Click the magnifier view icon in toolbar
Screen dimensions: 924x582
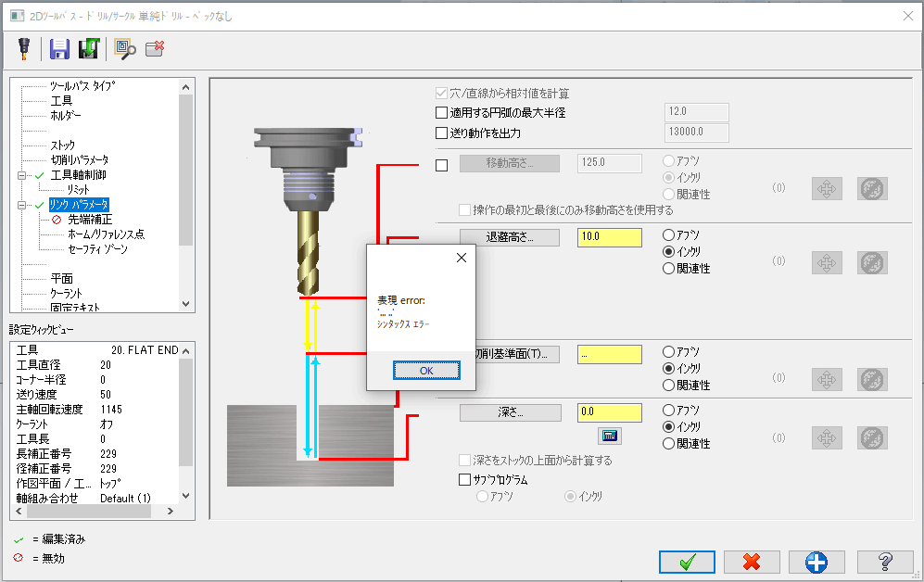pos(124,49)
